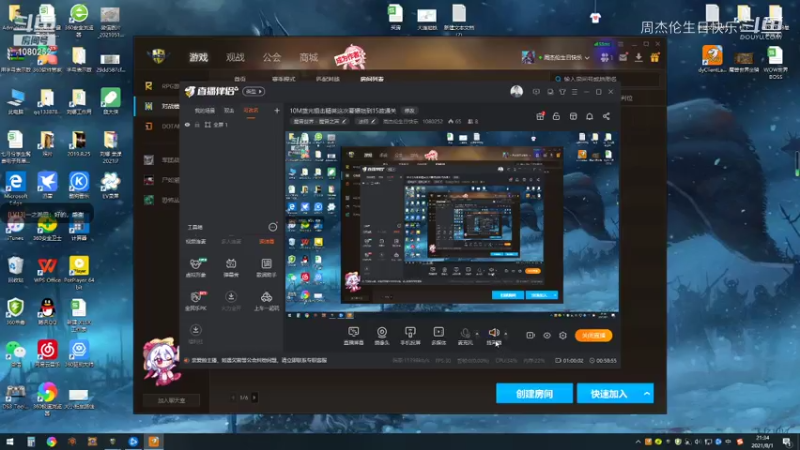Click the 快速加入 button
800x450 pixels.
pos(609,393)
